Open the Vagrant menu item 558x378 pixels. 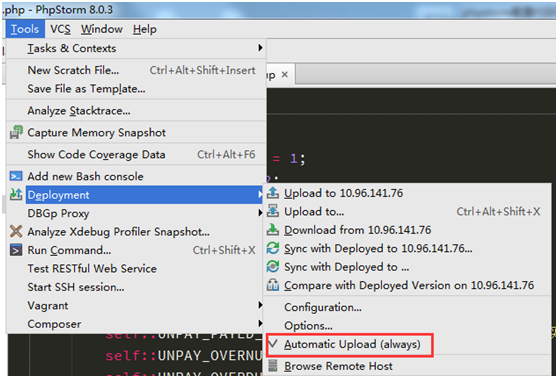(136, 305)
